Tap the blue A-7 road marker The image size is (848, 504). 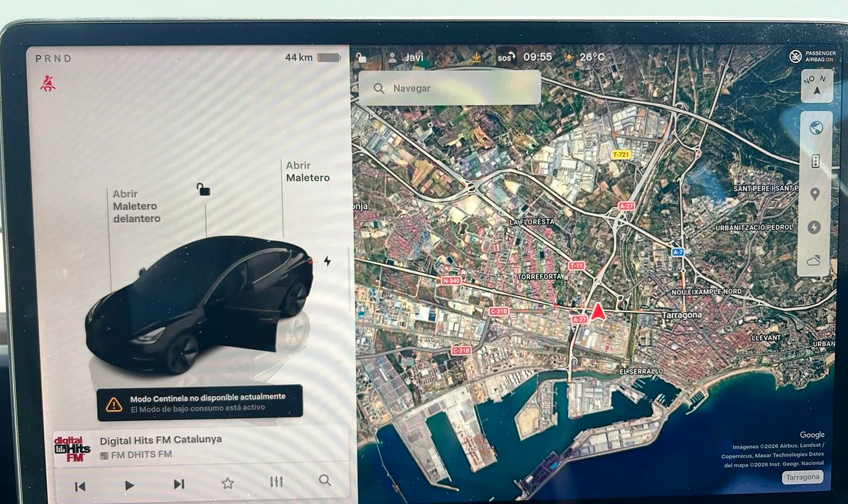click(678, 252)
